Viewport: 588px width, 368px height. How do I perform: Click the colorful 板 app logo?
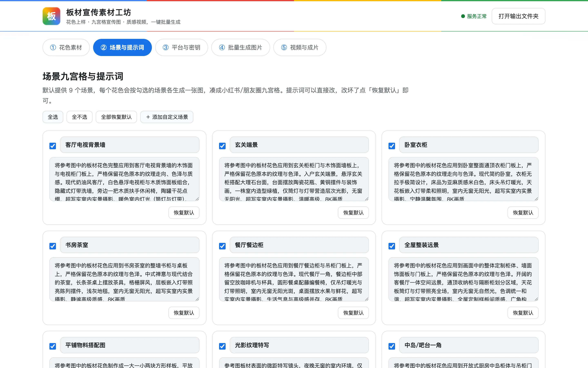pos(51,16)
